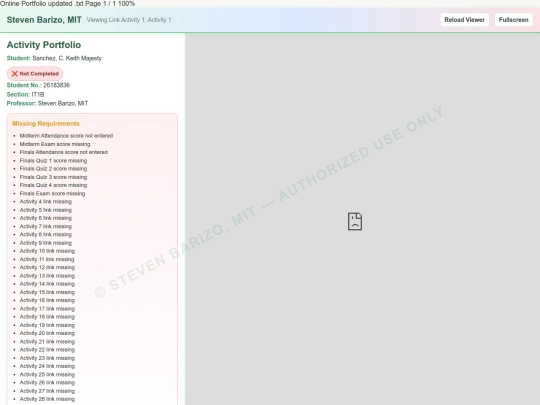This screenshot has height=405, width=540.
Task: Select 'Activity 7 link missing' item
Action: [x=46, y=226]
